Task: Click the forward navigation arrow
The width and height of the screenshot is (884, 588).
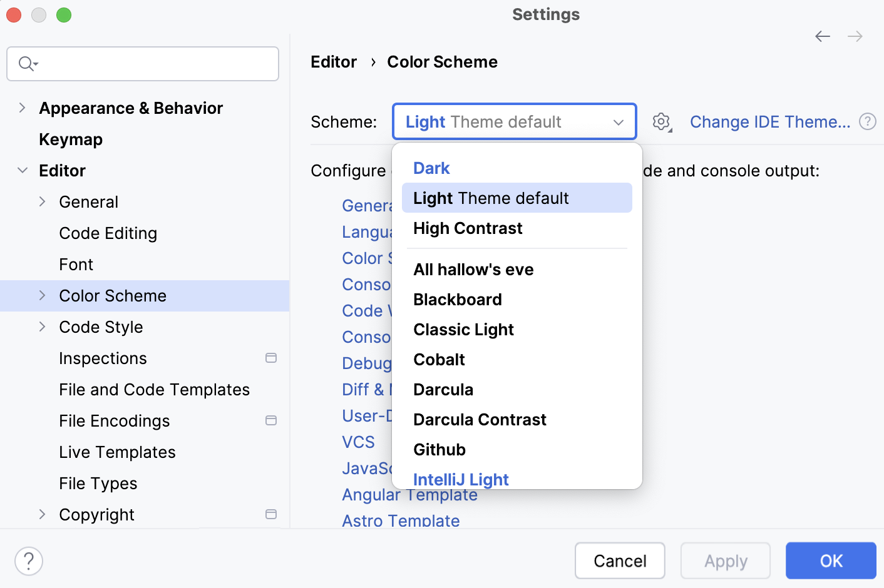Action: [855, 36]
